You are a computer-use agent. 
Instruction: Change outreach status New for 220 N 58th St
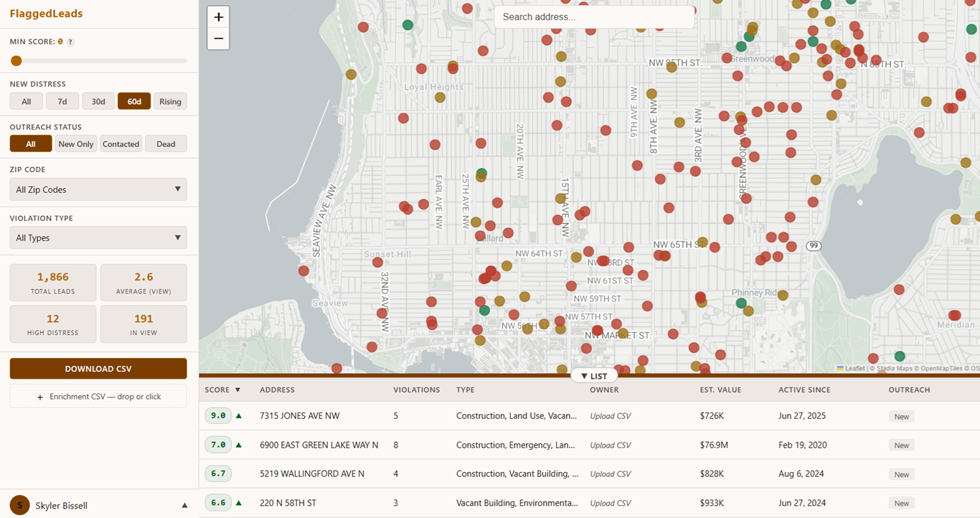point(901,503)
